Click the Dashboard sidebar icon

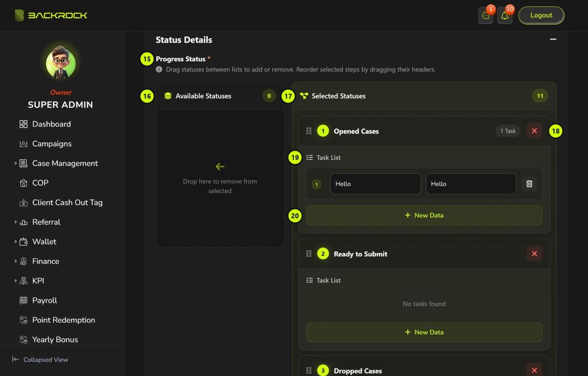[x=24, y=124]
